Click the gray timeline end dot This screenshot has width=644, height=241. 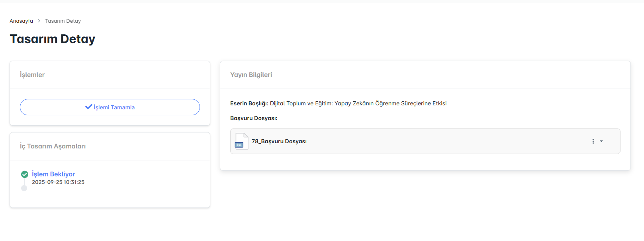(24, 188)
